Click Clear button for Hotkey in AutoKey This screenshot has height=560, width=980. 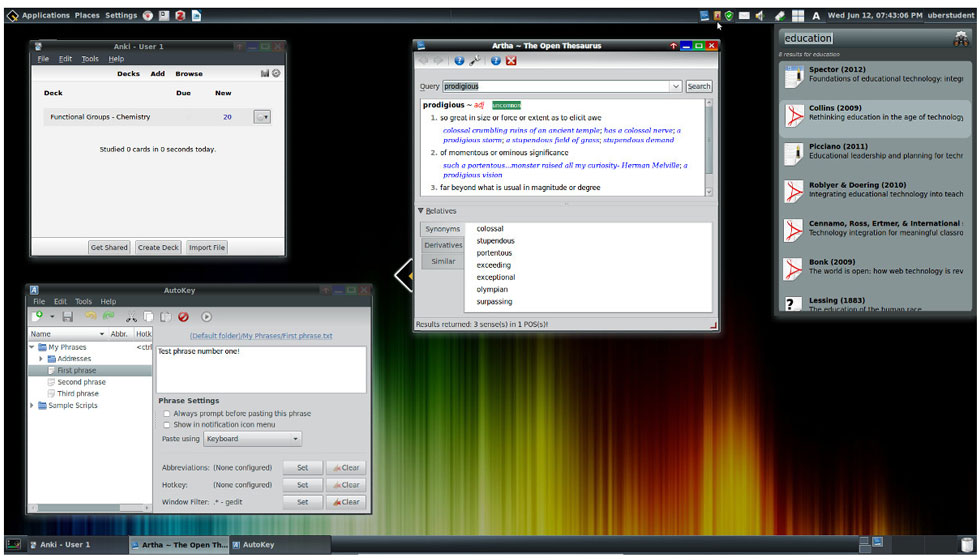(x=346, y=484)
